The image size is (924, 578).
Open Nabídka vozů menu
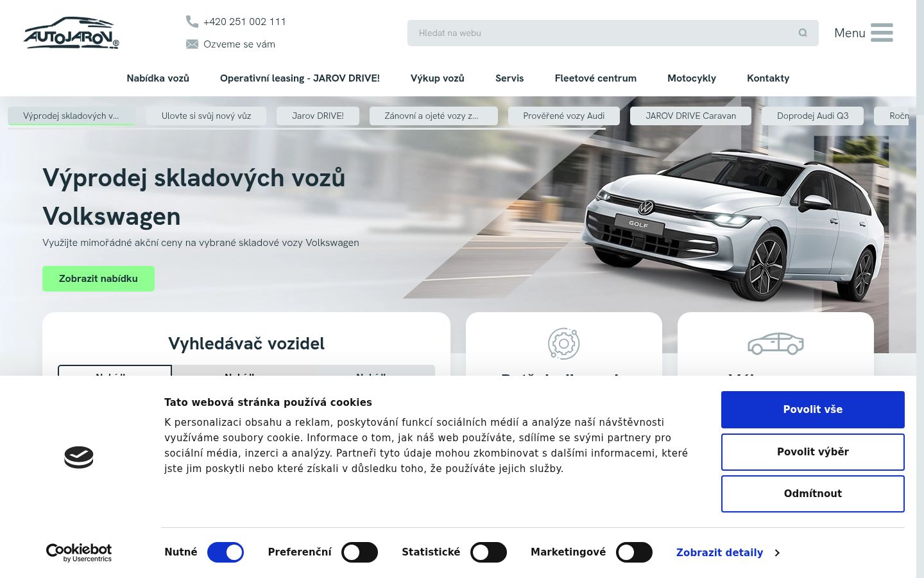pos(158,78)
